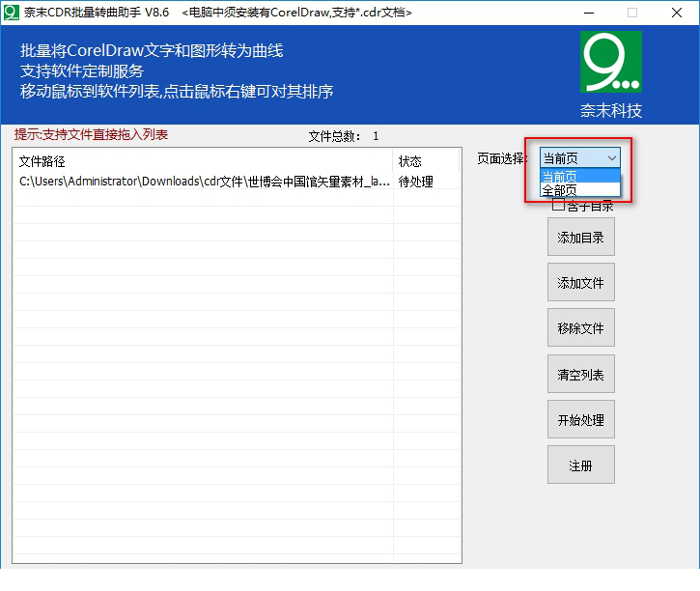700x591 pixels.
Task: Remove selected file with 移除文件
Action: pos(580,328)
